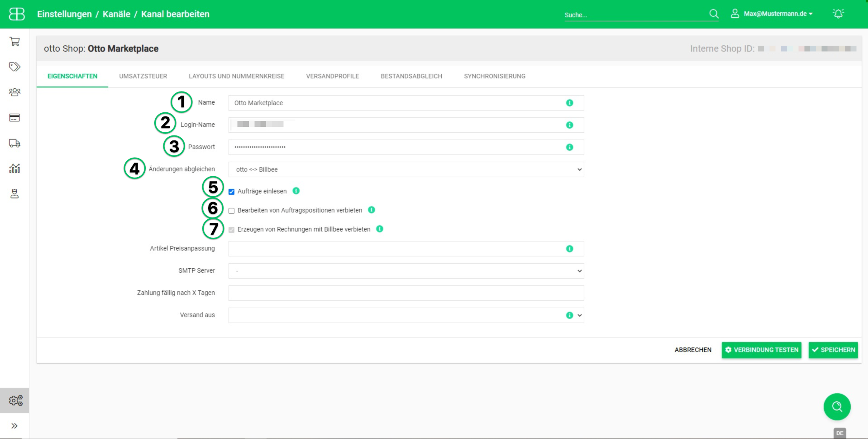Open the customers group icon in sidebar

pyautogui.click(x=14, y=92)
